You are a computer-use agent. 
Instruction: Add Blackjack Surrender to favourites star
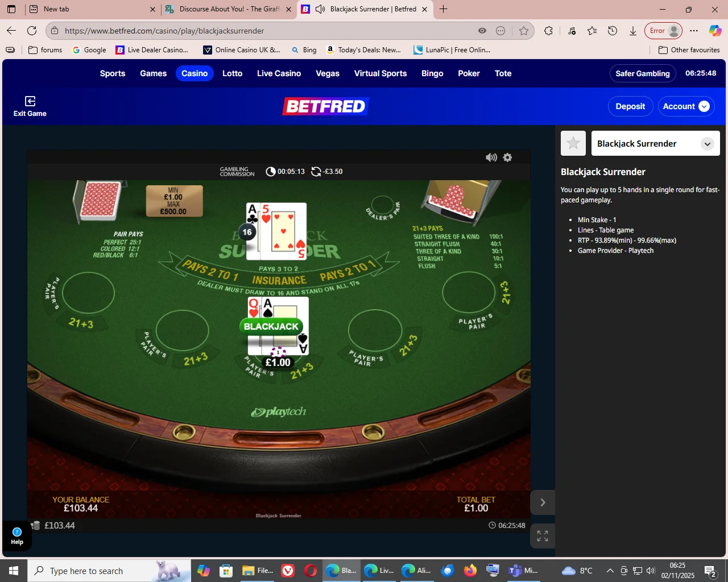pos(573,143)
